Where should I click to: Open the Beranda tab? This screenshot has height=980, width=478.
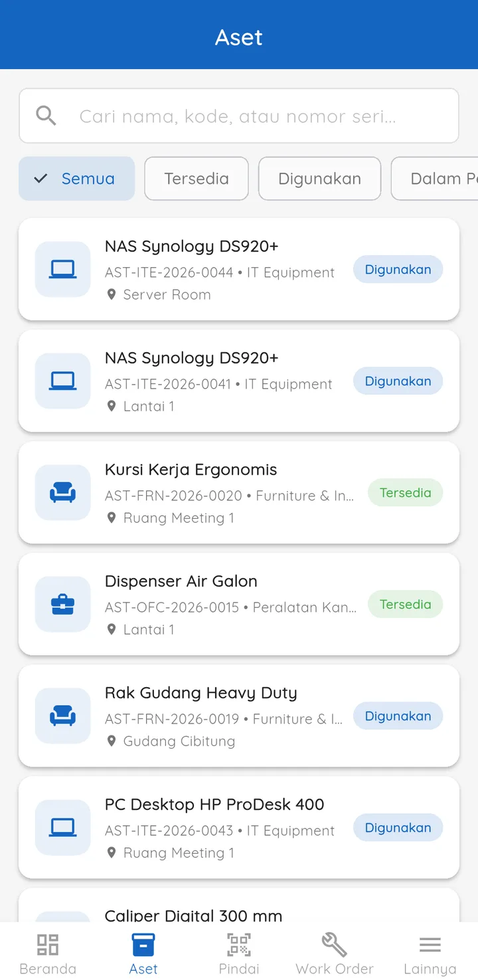coord(48,953)
